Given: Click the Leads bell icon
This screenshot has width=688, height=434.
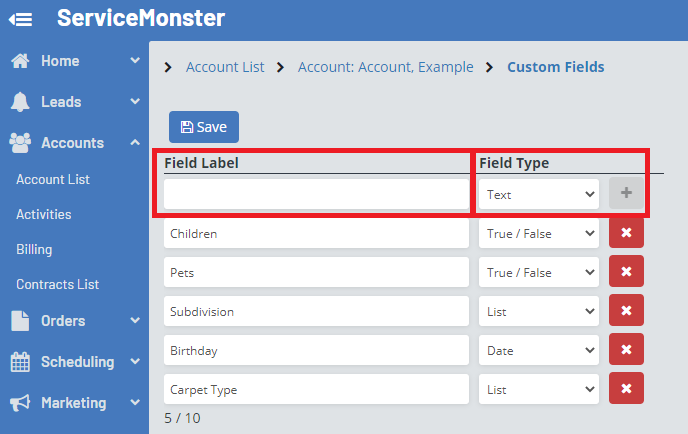Looking at the screenshot, I should [x=20, y=102].
